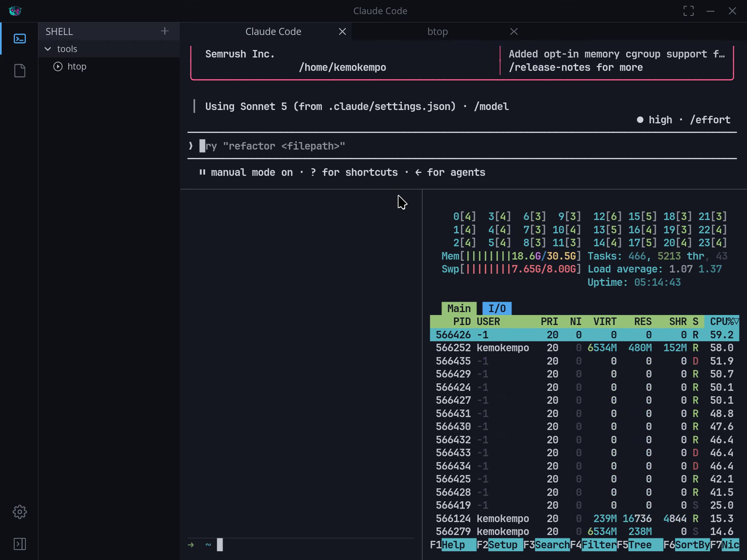This screenshot has width=747, height=560.
Task: Select the Main tab in htop
Action: coord(459,308)
